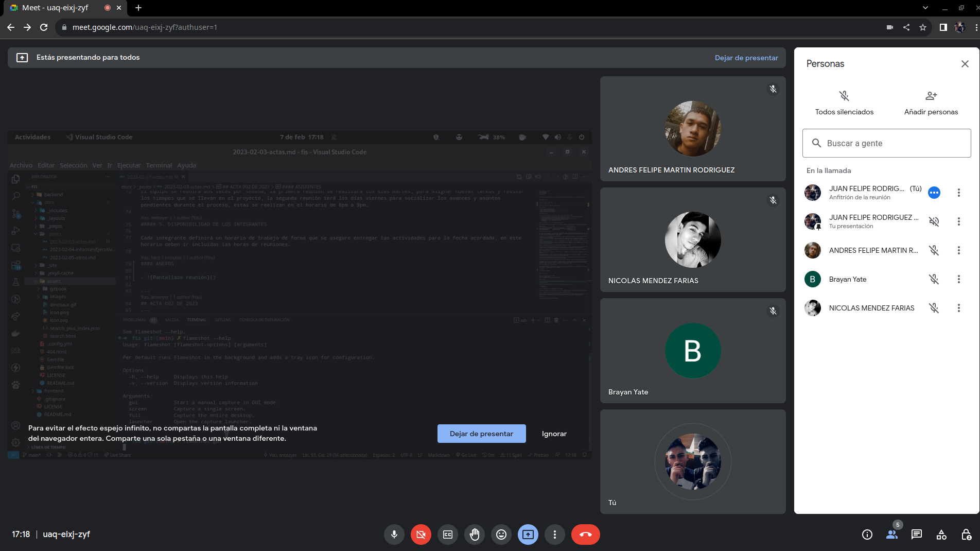Turn the camera back on
The height and width of the screenshot is (551, 980).
(421, 535)
